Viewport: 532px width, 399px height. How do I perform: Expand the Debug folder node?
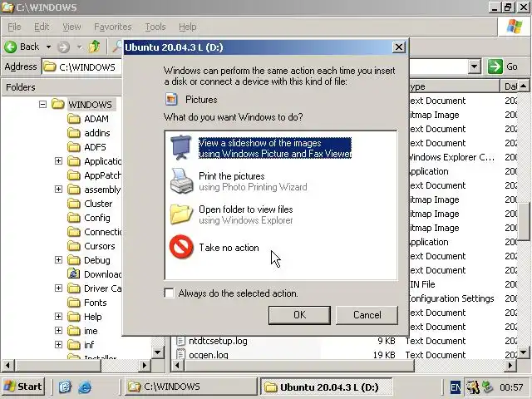[58, 260]
